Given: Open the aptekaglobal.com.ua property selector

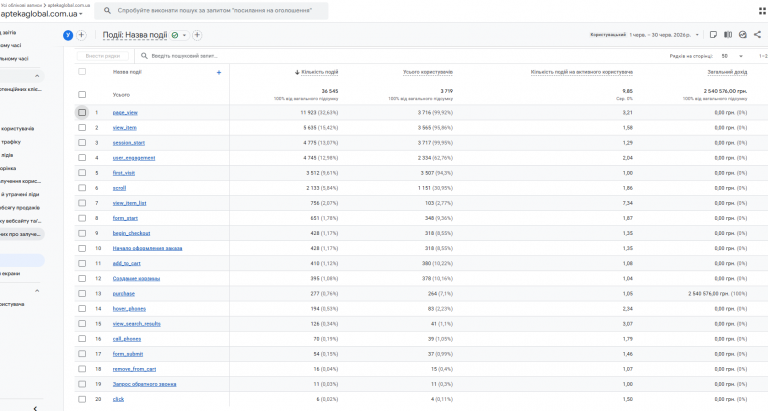Looking at the screenshot, I should tap(41, 14).
